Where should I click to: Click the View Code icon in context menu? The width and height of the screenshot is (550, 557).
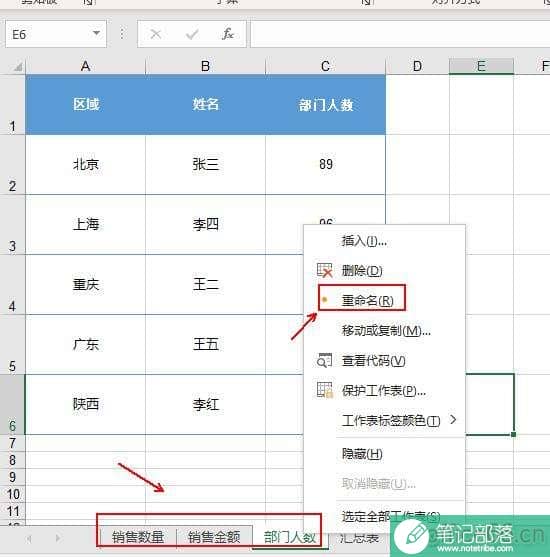[x=324, y=360]
